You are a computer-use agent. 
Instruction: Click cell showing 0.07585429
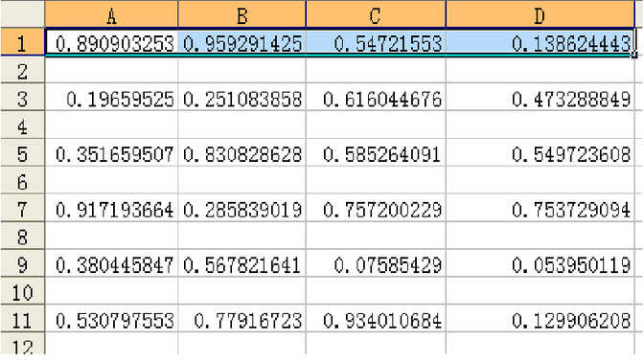pos(376,264)
